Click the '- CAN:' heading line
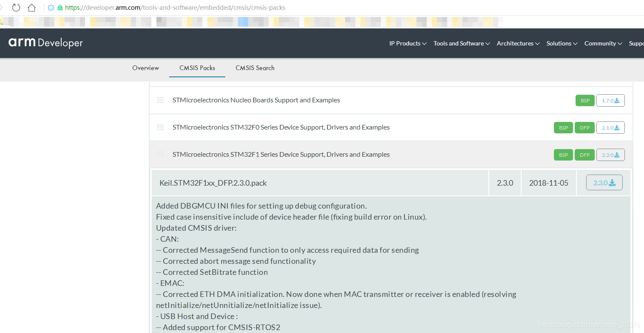The image size is (644, 333). point(167,239)
